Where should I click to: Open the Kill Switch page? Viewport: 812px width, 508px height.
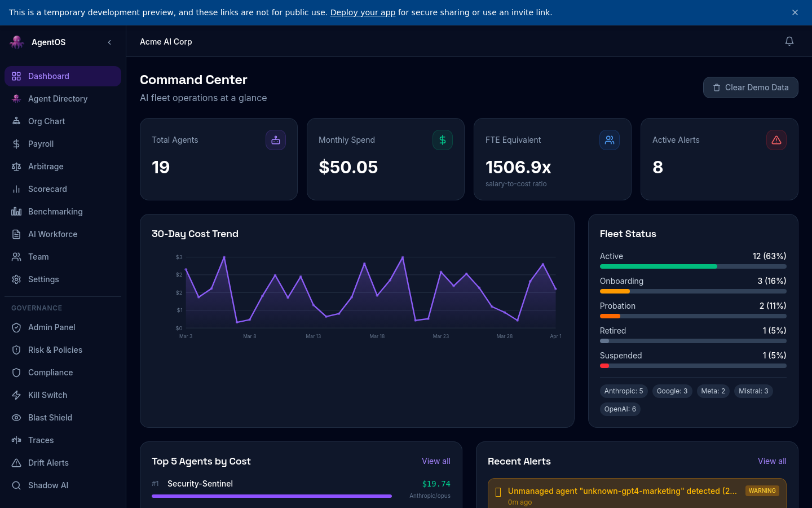47,395
